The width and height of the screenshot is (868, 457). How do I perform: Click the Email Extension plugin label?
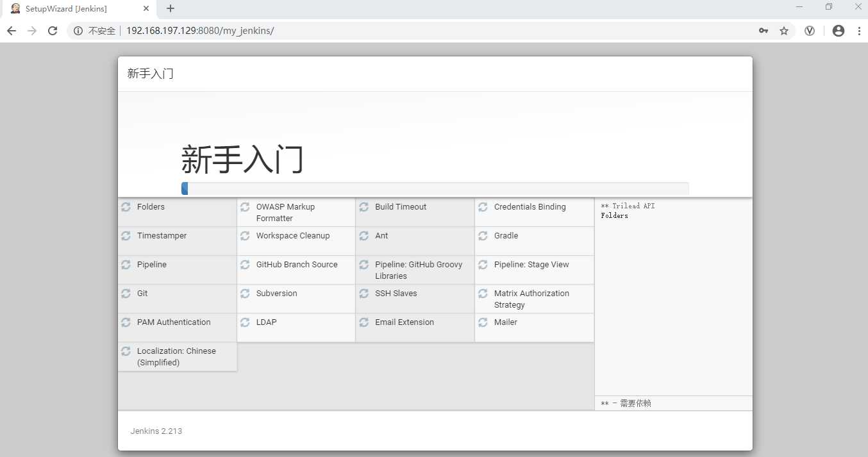pos(405,322)
